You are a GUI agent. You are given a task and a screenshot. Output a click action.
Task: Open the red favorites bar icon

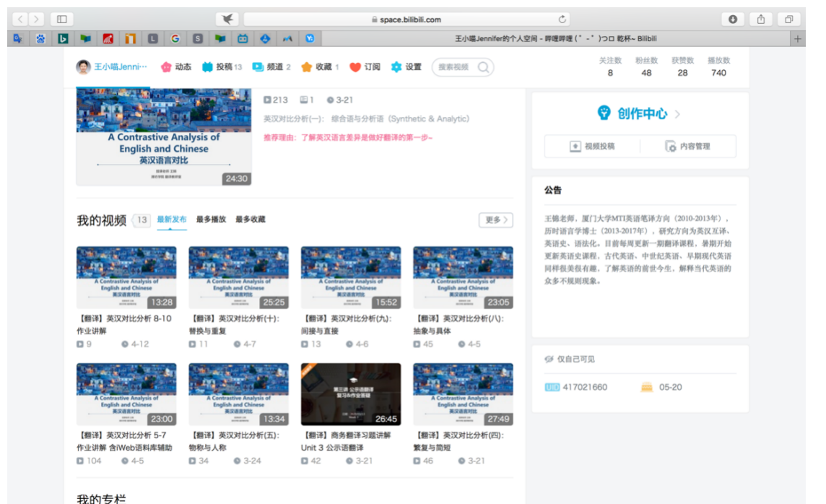click(108, 38)
